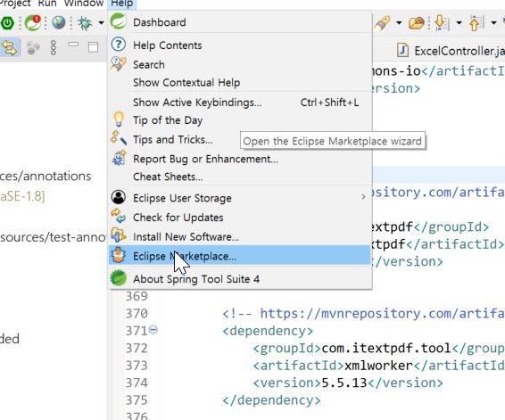
Task: Click the Help Search flashlight icon
Action: pyautogui.click(x=118, y=63)
